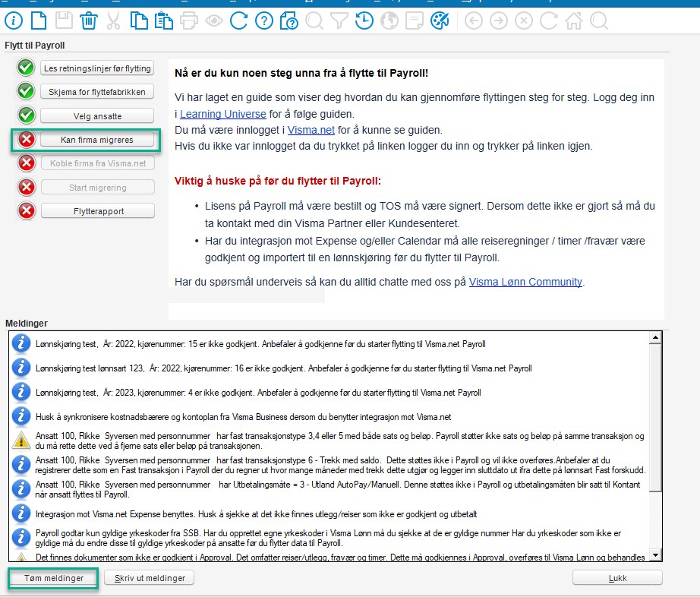Click the stop loading X circle icon
Screen dimensions: 700x597
[x=523, y=21]
